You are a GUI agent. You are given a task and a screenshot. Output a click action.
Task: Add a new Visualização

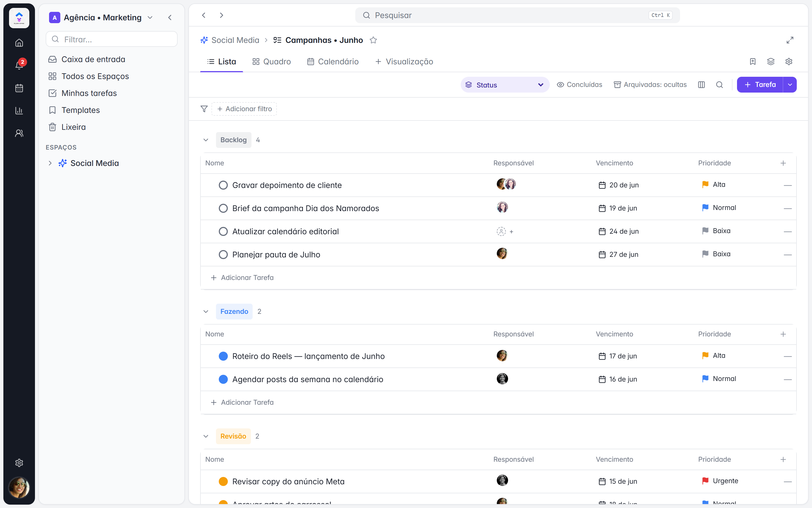pos(404,62)
